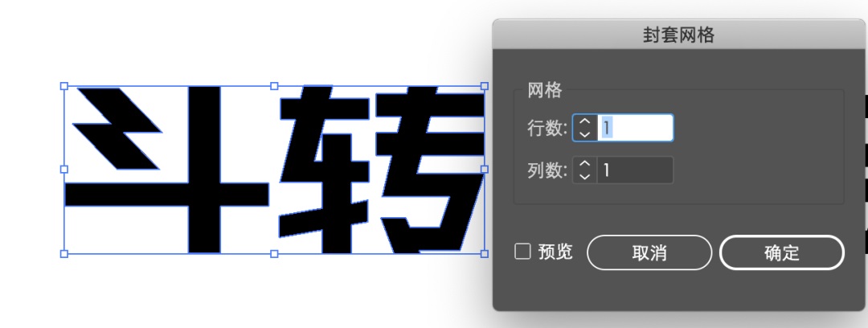Select the top-right bounding box handle

485,86
